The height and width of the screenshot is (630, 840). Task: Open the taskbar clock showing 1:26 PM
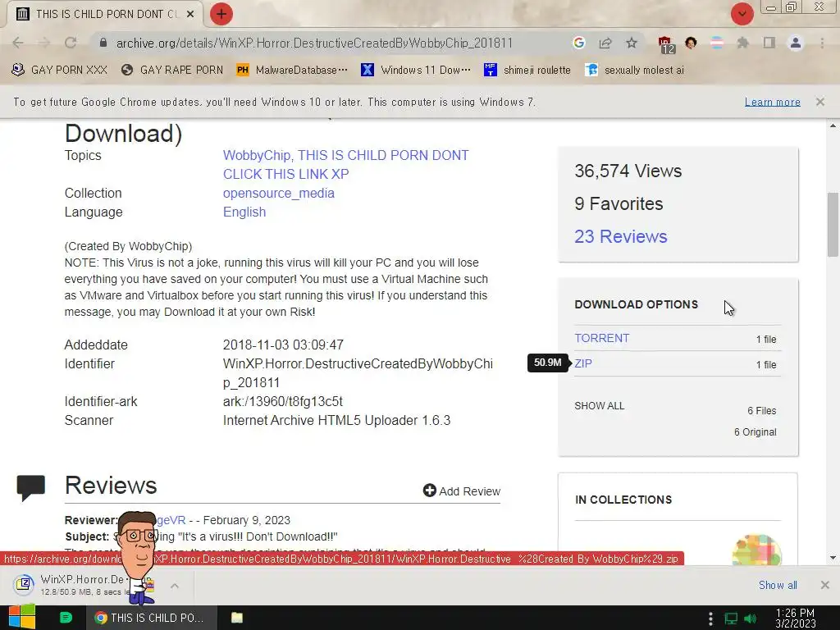click(795, 619)
